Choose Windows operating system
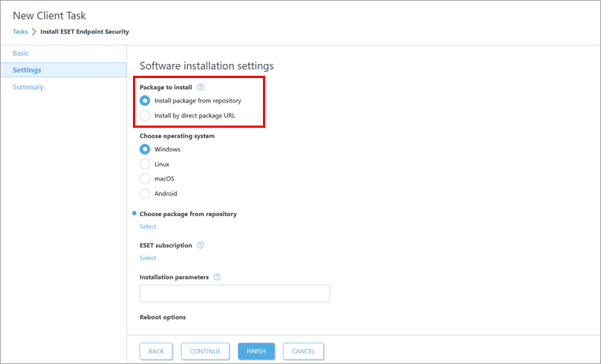Viewport: 601px width, 364px height. point(146,149)
